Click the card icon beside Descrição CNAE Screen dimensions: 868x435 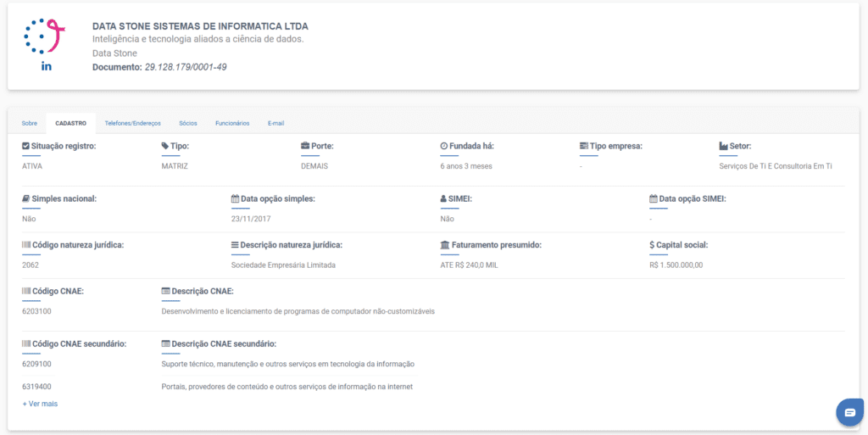(x=165, y=291)
